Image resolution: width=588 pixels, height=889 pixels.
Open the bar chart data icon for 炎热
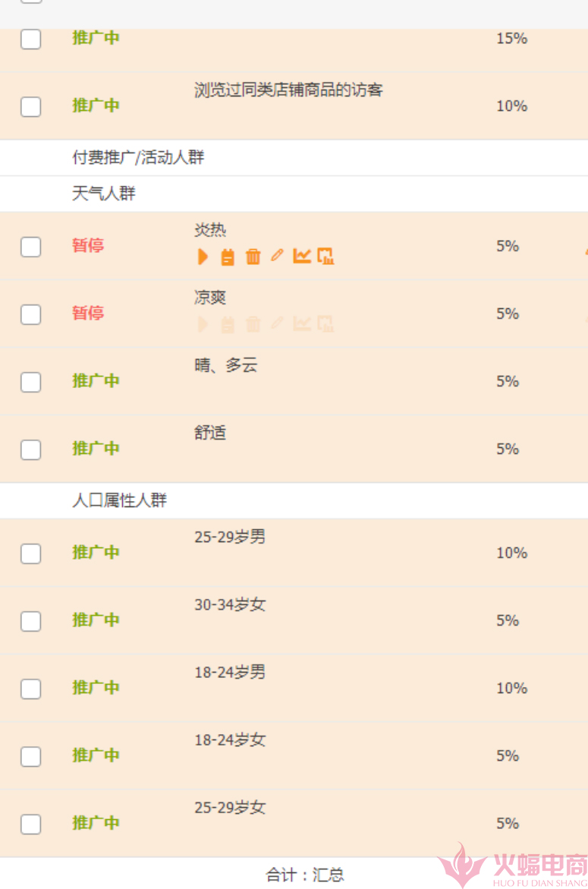click(x=325, y=257)
